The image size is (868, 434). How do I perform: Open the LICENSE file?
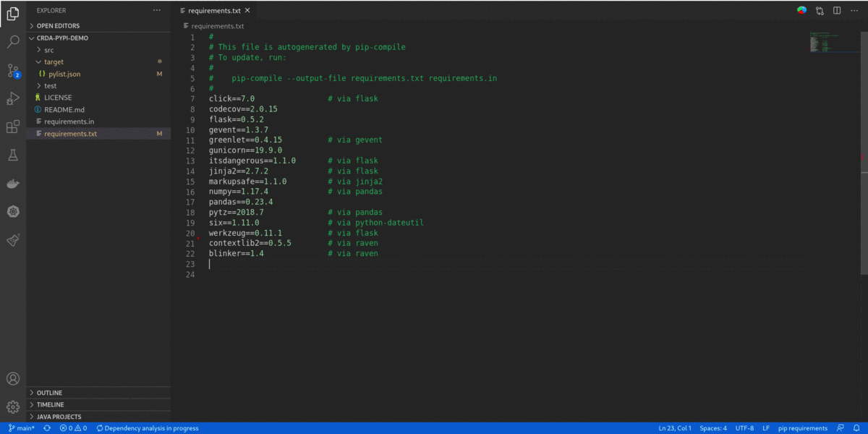[x=98, y=98]
